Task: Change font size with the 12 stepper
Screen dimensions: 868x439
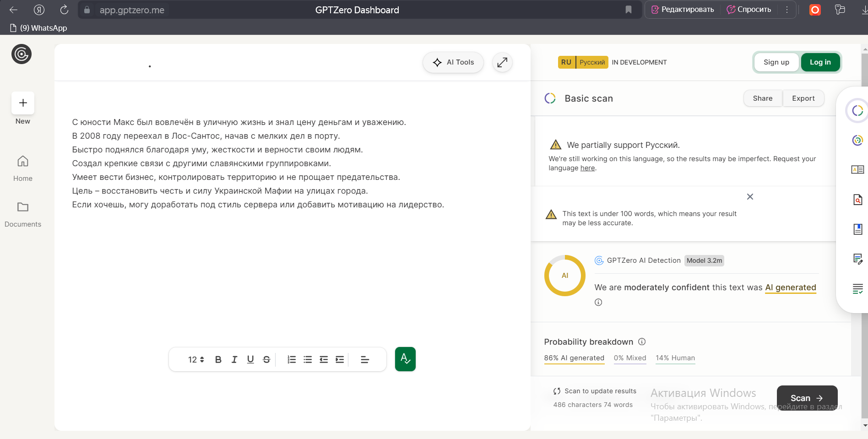Action: click(196, 360)
